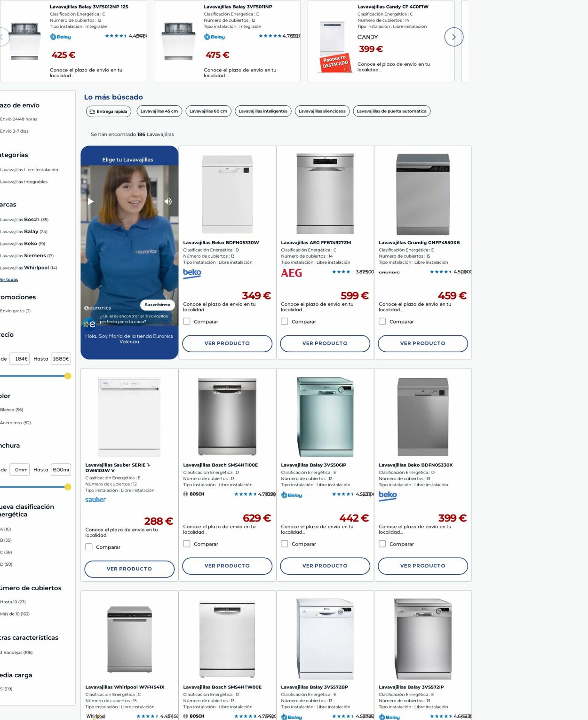The image size is (588, 720).
Task: Choose Lavavajillas inteligentes chip
Action: (x=263, y=111)
